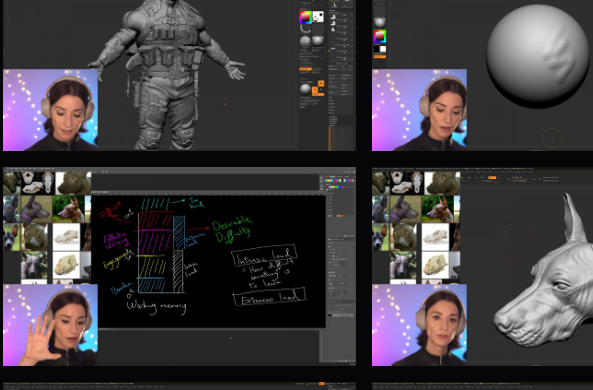Image resolution: width=593 pixels, height=390 pixels.
Task: Select the dark dog bust reference in whiteboard frame
Action: click(73, 183)
